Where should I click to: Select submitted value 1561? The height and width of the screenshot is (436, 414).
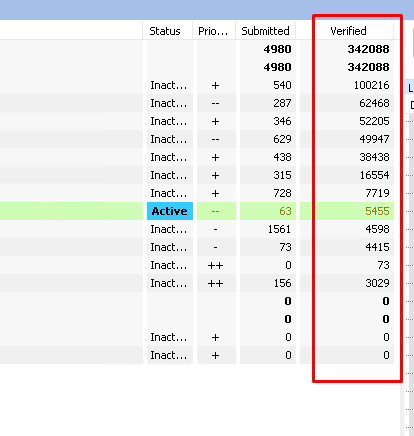tap(279, 229)
